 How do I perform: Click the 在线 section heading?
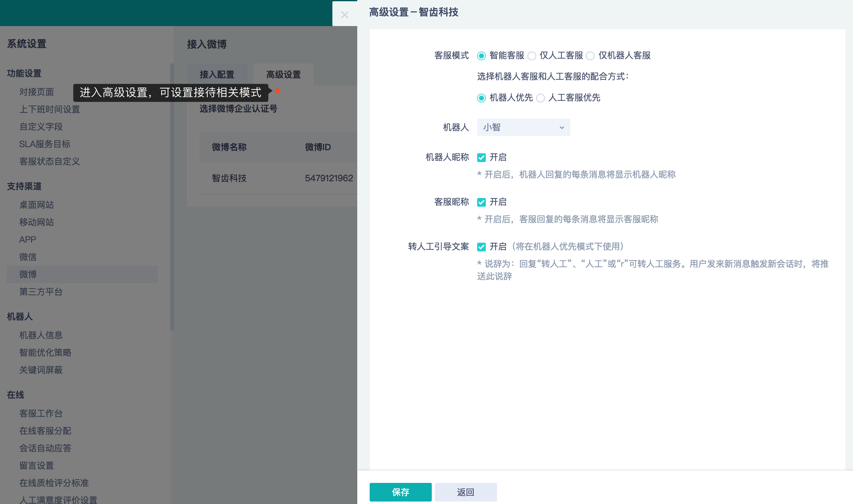[15, 395]
